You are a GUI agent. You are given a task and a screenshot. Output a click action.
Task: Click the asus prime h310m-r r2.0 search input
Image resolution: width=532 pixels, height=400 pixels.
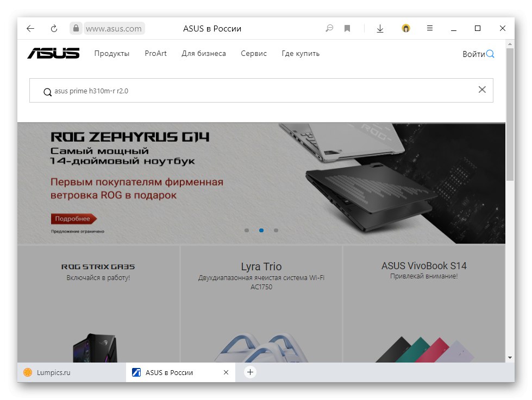[261, 91]
